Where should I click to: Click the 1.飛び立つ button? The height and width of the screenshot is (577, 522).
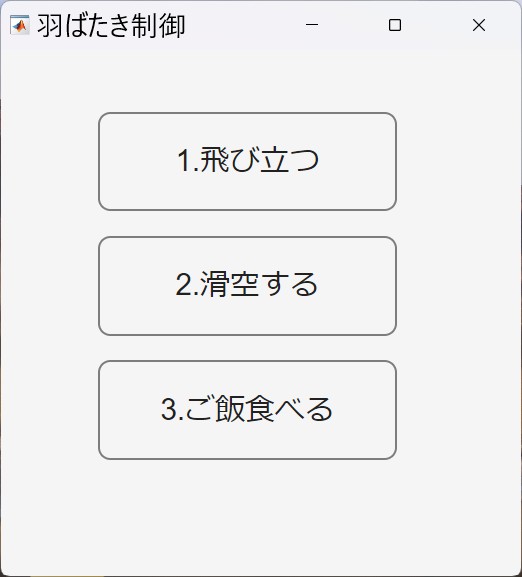(x=247, y=162)
